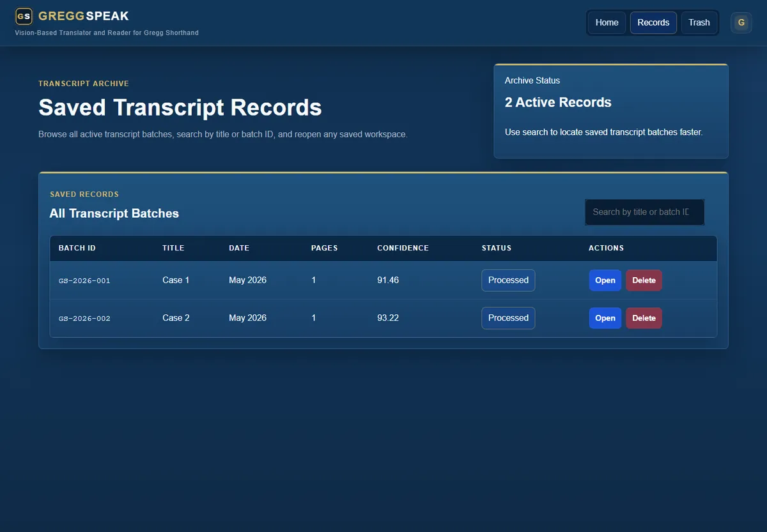Viewport: 767px width, 532px height.
Task: Click the Case 1 title cell
Action: coord(176,280)
